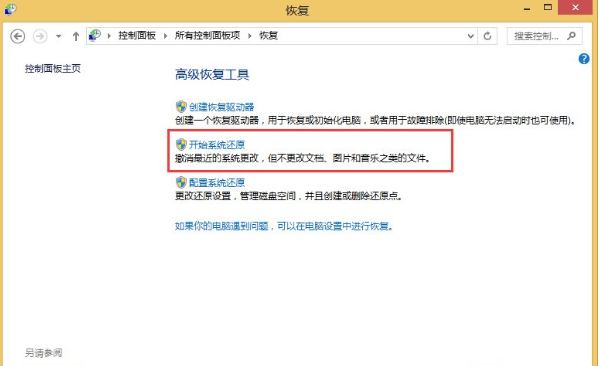Click the 另请参阅 label
The image size is (599, 366).
(44, 353)
